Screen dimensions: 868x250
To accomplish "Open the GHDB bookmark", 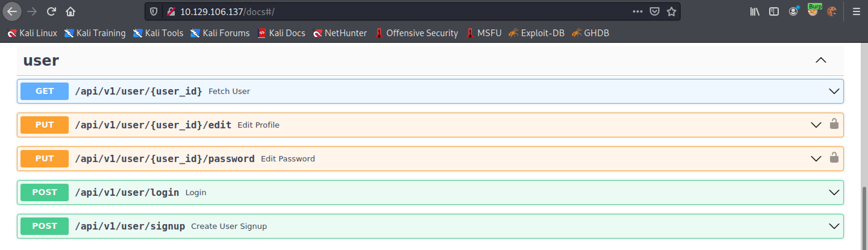I will pyautogui.click(x=590, y=33).
